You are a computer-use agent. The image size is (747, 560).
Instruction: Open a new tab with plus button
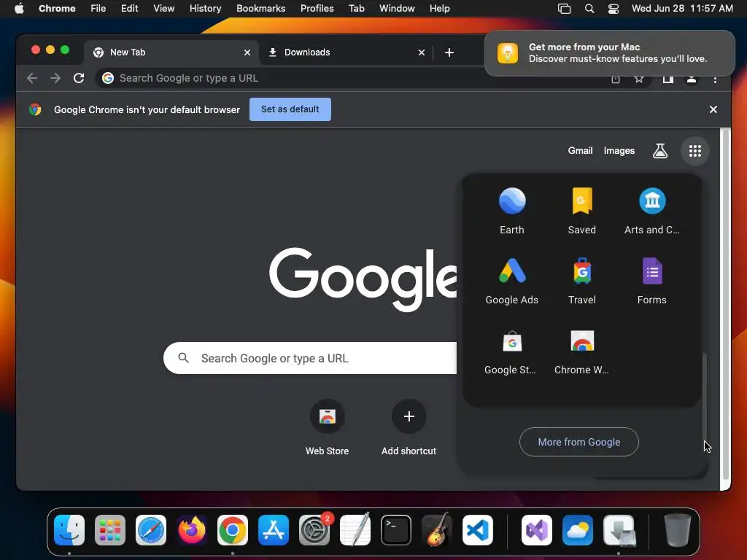tap(449, 52)
